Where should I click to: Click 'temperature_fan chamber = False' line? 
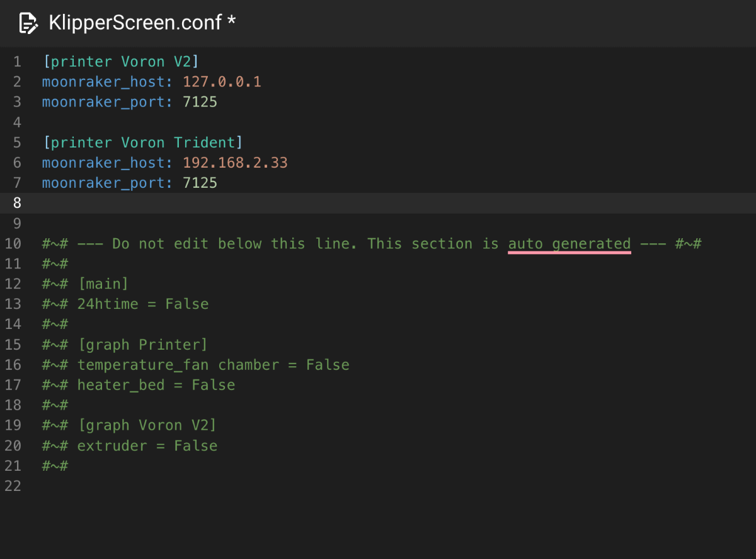point(196,365)
